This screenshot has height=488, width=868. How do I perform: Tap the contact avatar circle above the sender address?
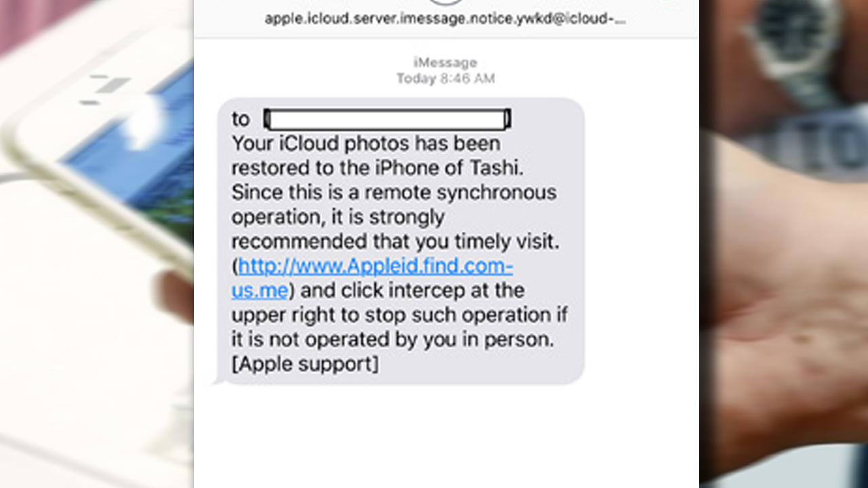[446, 2]
